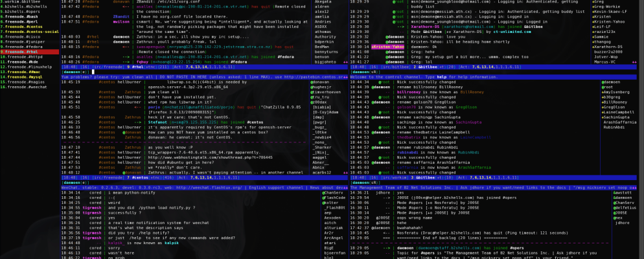
Task: Select freenode.#linuxhelp in buffer list
Action: tap(26, 67)
